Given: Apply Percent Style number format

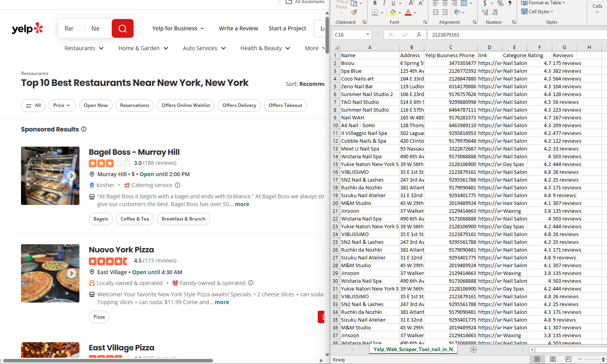Looking at the screenshot, I should pos(500,3).
